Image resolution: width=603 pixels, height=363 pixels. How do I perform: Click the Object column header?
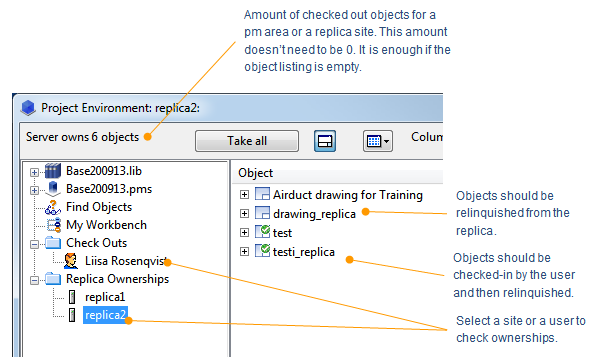pyautogui.click(x=255, y=173)
